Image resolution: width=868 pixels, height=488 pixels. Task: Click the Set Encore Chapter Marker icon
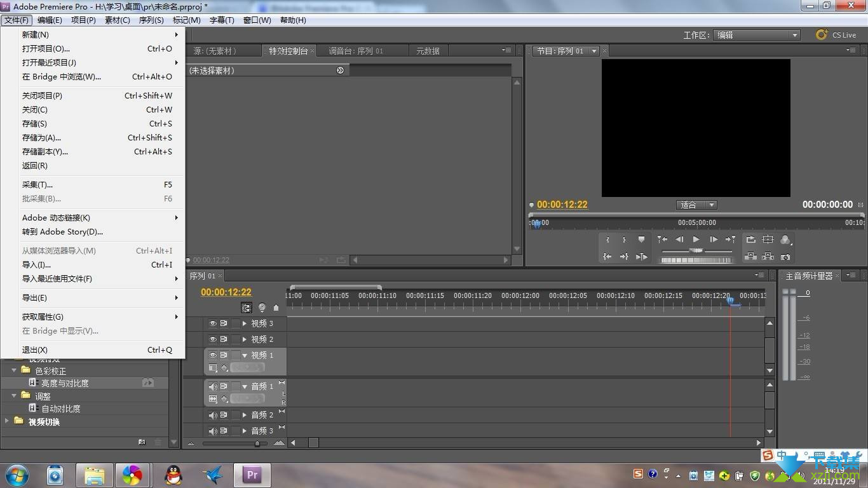262,308
